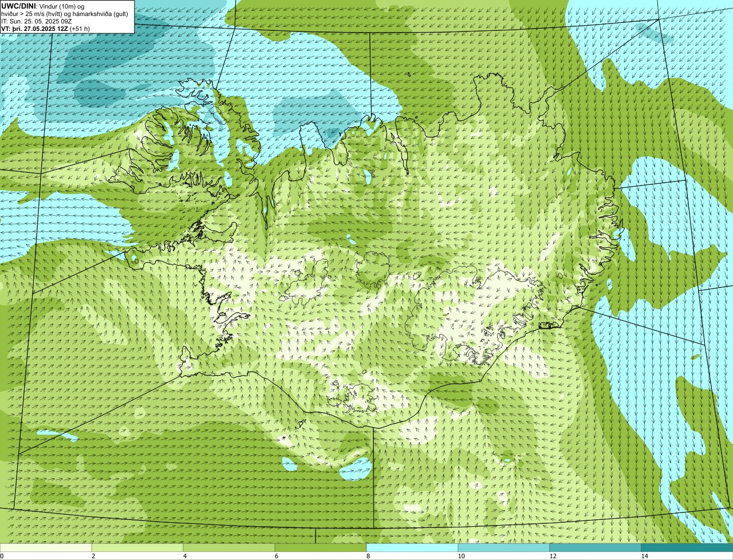Click the legend label '10'
The height and width of the screenshot is (560, 733).
461,556
